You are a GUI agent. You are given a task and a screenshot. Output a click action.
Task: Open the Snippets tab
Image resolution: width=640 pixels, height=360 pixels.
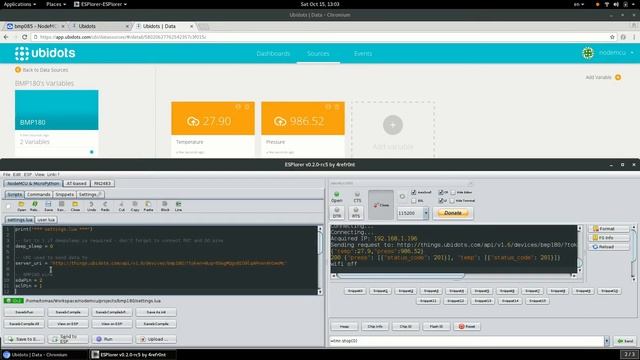click(x=64, y=195)
